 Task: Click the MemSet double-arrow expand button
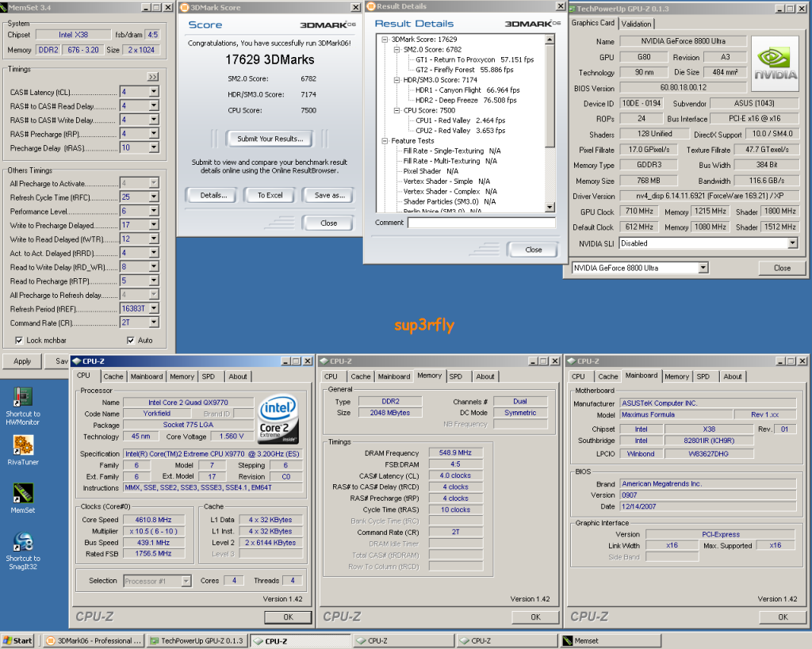pos(153,77)
